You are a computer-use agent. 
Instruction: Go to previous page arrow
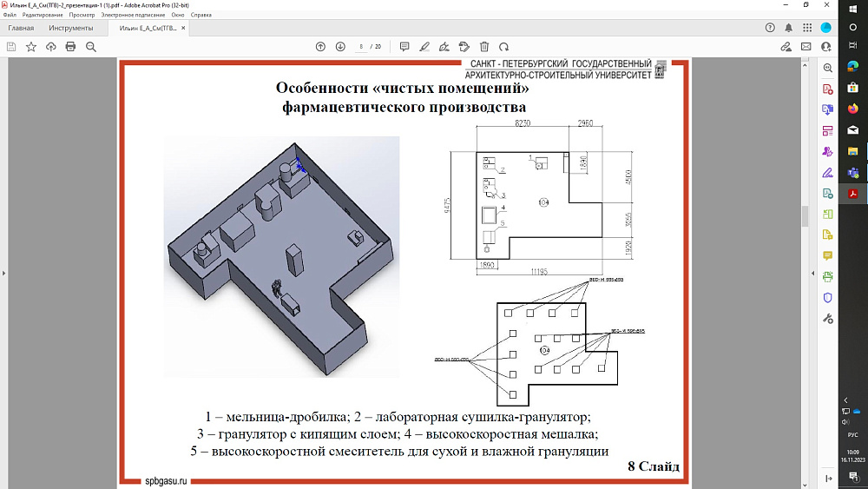320,47
